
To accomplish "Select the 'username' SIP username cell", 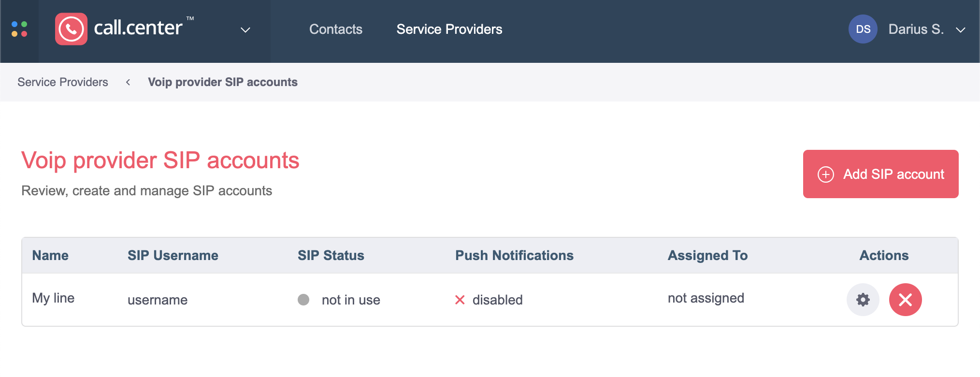I will point(158,300).
